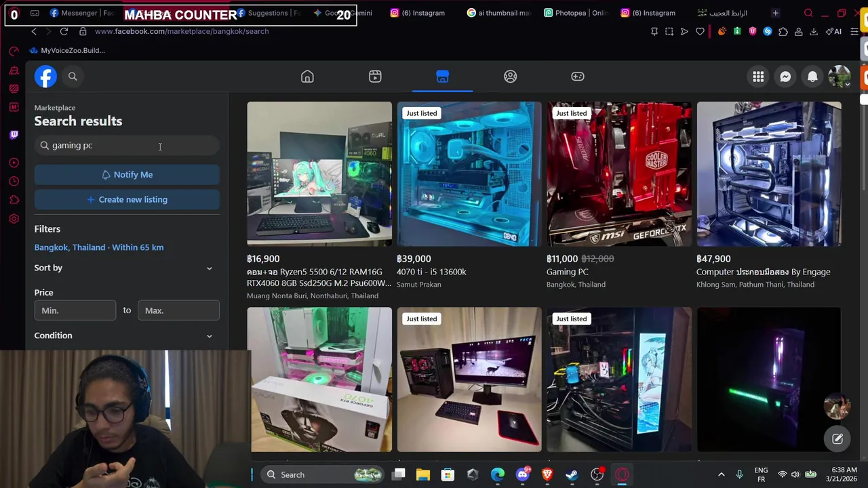Switch to the Arabic-titled browser tab
Image resolution: width=868 pixels, height=488 pixels.
(722, 13)
